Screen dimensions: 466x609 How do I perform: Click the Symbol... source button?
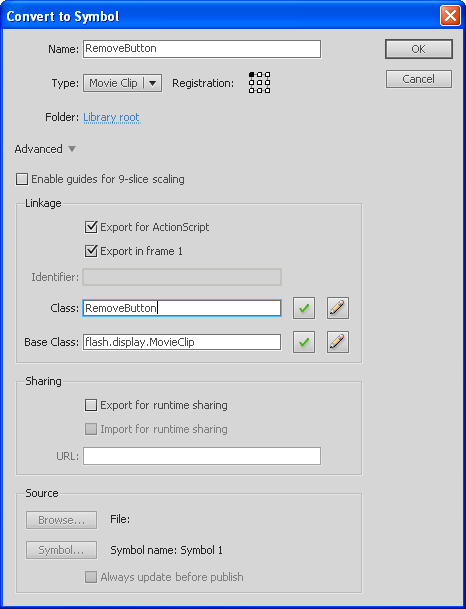point(61,550)
